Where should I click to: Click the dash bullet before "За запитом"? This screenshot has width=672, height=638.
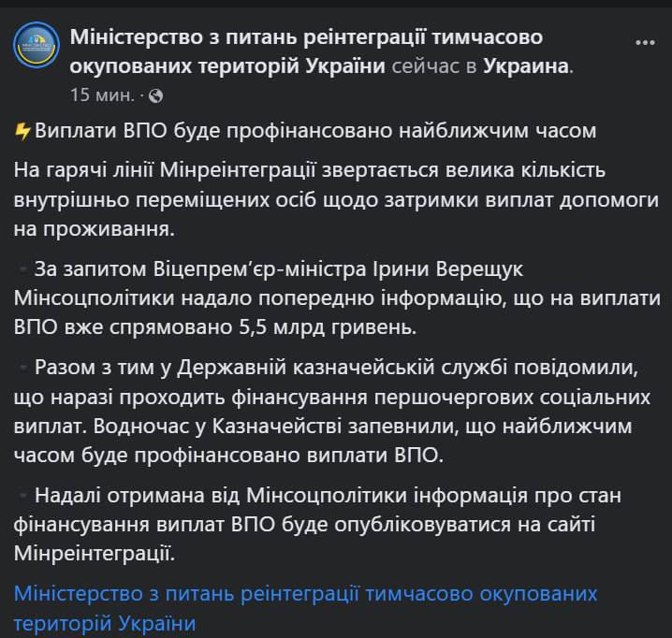click(23, 270)
